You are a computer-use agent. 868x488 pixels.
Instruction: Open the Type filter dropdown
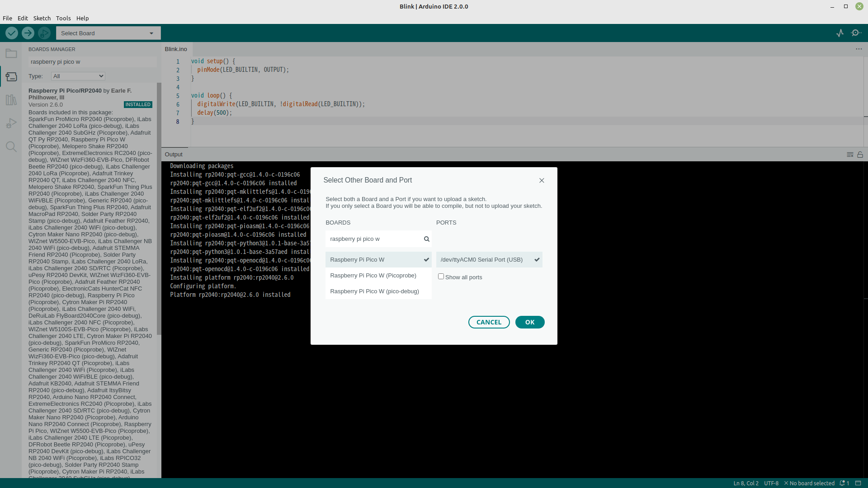pos(78,76)
